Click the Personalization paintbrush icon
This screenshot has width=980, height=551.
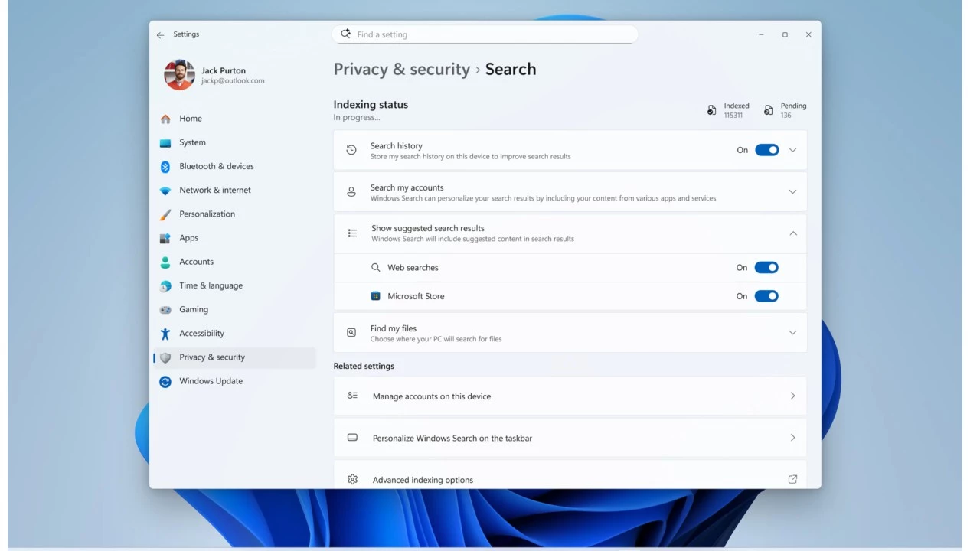[x=165, y=214]
